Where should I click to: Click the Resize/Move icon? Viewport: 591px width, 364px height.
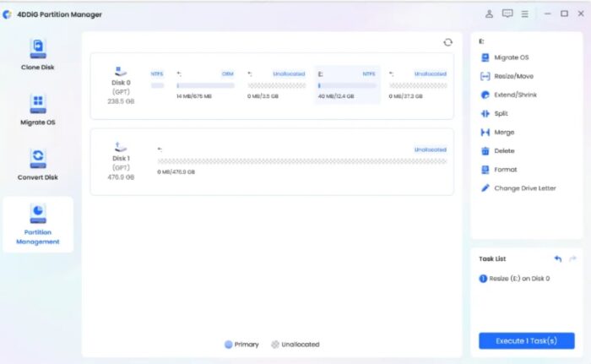[485, 76]
